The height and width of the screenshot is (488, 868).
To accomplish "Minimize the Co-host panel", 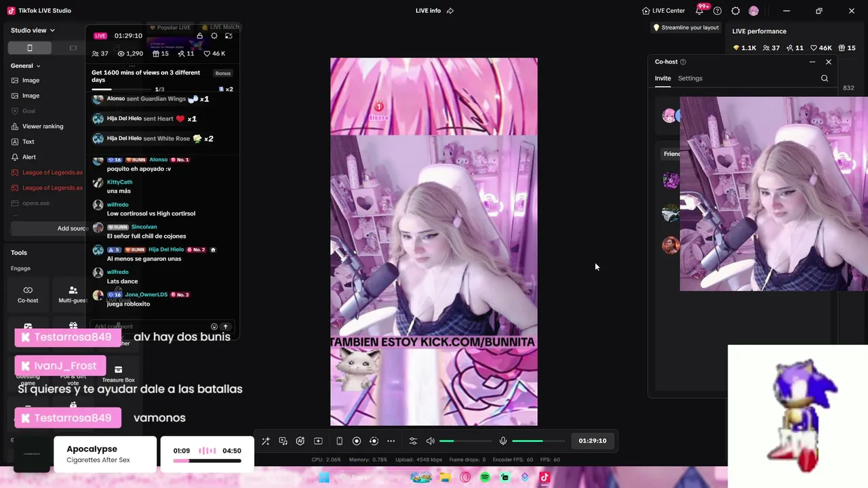I will pos(812,62).
